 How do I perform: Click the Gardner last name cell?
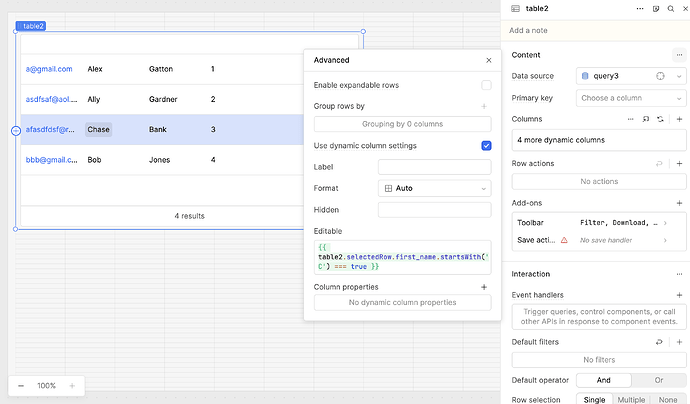163,99
